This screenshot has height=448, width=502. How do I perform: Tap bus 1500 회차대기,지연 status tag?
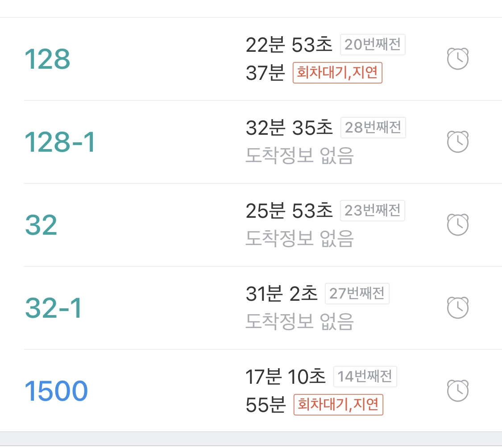click(338, 405)
